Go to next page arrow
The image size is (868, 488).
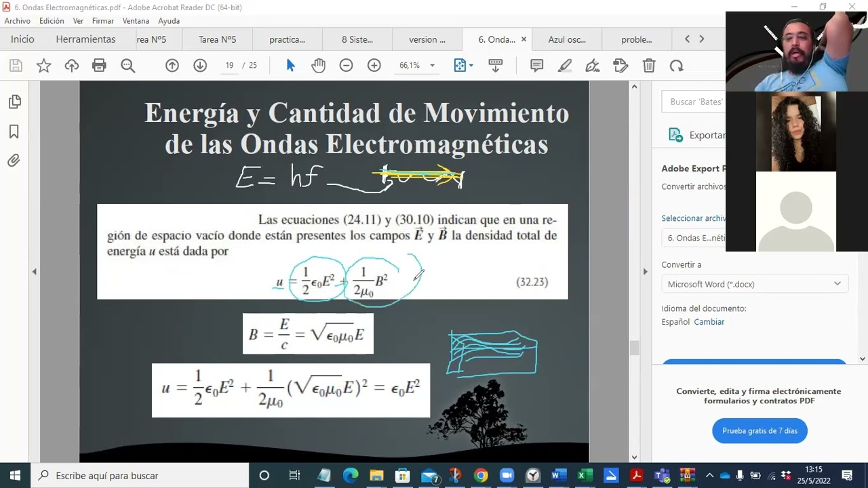point(200,66)
